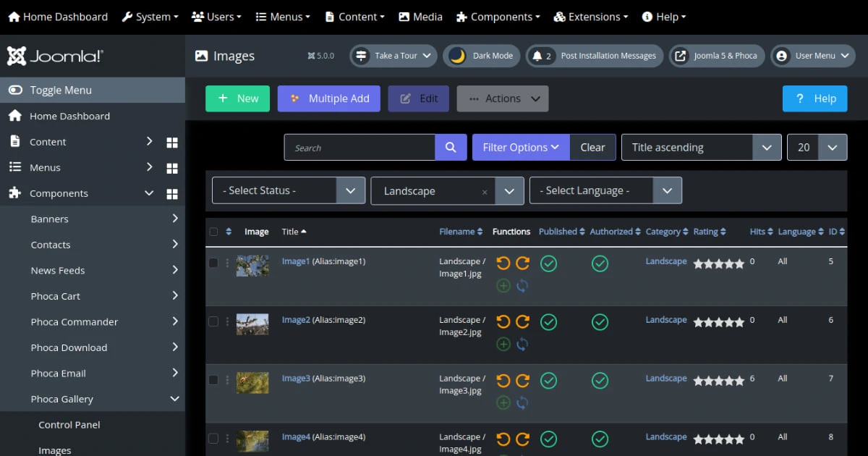This screenshot has height=456, width=868.
Task: Open the Image3 title link
Action: coord(296,379)
